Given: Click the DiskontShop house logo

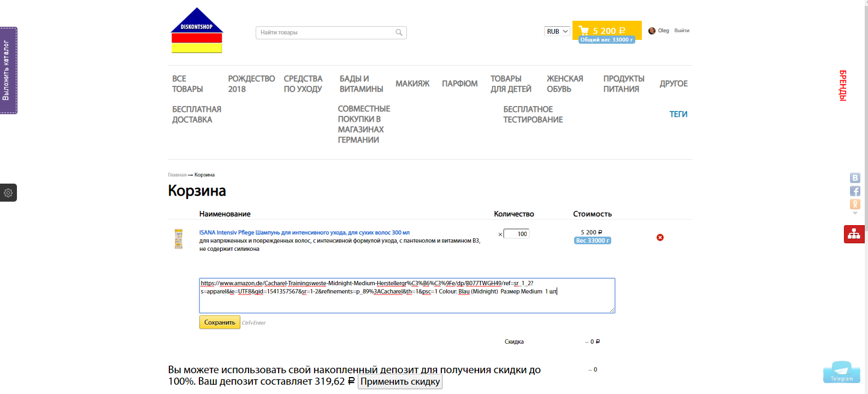Looking at the screenshot, I should (197, 31).
